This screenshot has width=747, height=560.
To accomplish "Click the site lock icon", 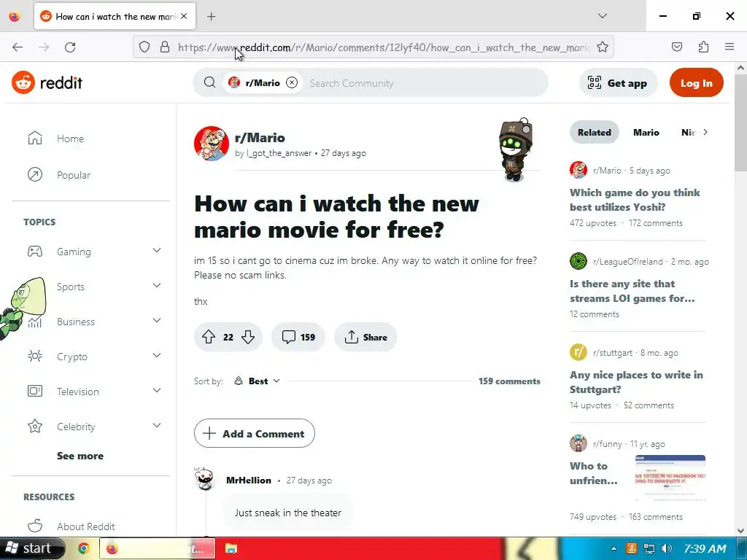I will 165,47.
